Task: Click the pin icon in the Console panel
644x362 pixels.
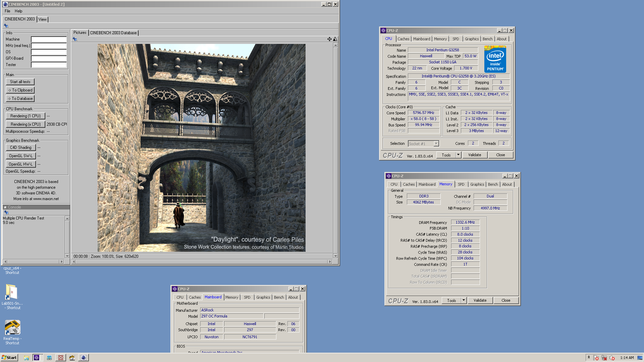Action: (x=6, y=213)
